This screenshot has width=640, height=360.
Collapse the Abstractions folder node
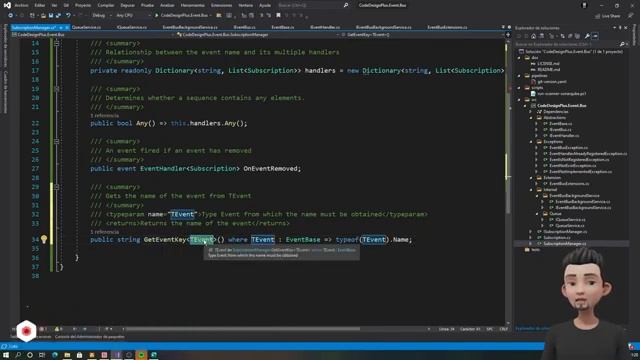click(531, 118)
